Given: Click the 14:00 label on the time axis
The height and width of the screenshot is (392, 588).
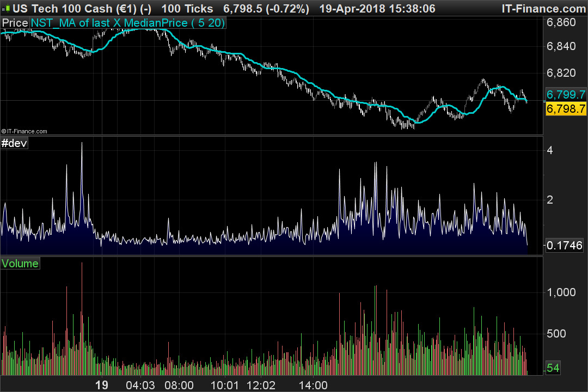Looking at the screenshot, I should (x=313, y=385).
